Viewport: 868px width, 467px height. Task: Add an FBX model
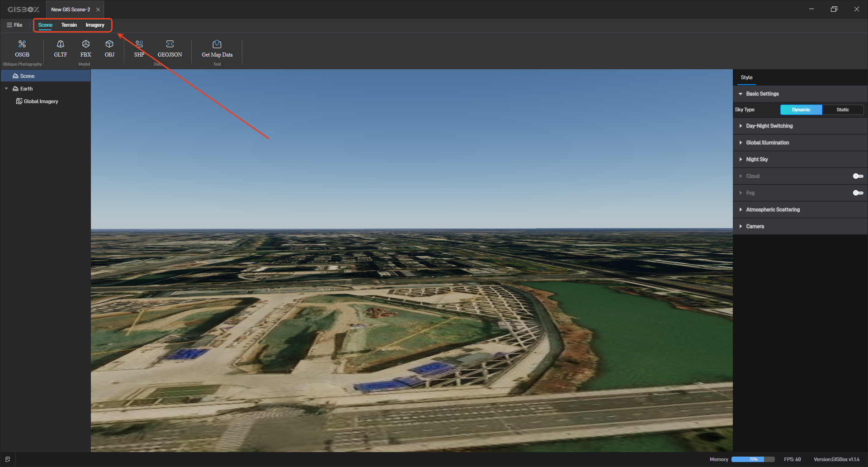point(85,48)
